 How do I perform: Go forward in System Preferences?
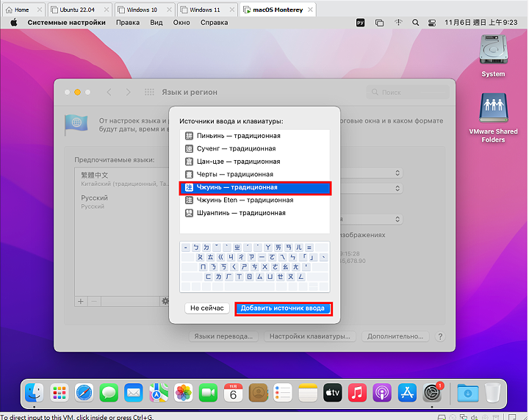point(128,92)
